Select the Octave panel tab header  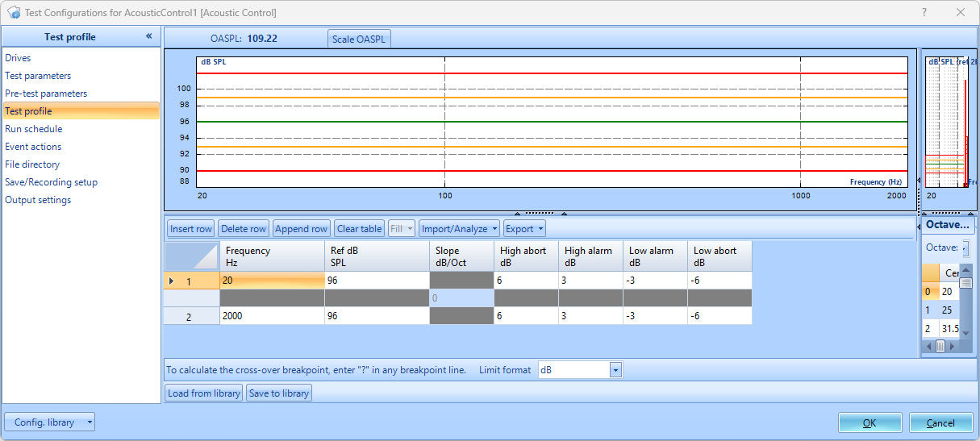(948, 225)
